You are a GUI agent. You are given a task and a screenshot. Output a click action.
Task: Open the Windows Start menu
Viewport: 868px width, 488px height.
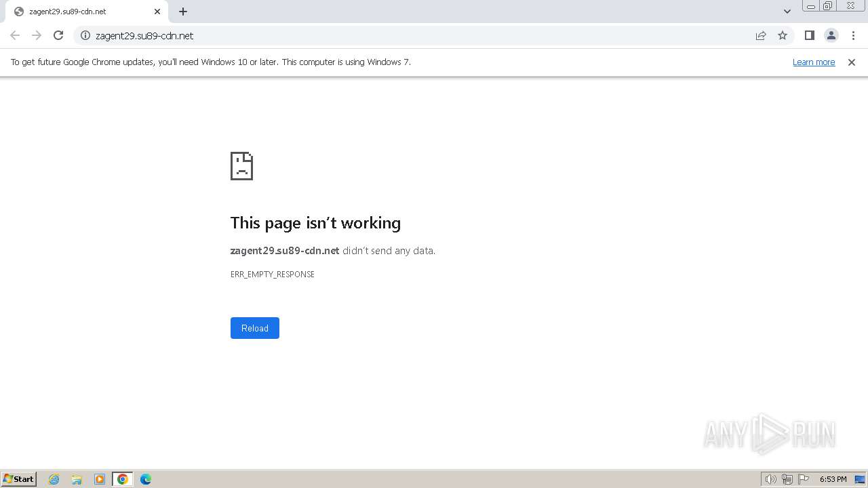coord(19,479)
